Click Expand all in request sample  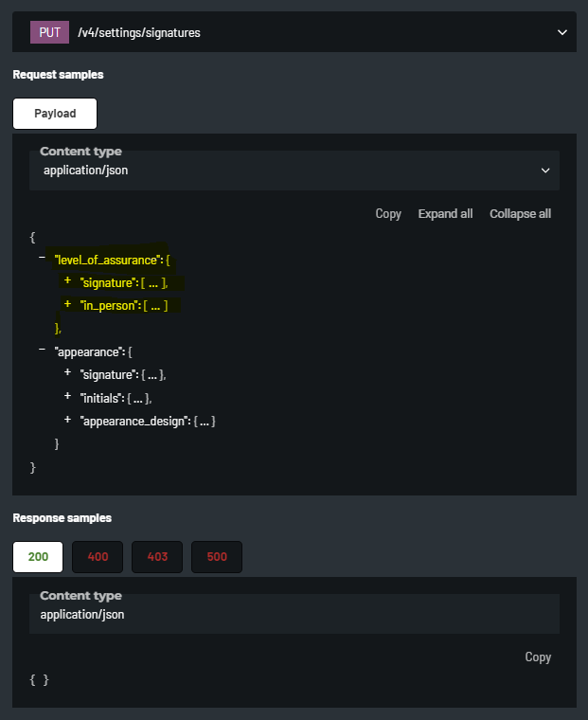pyautogui.click(x=445, y=214)
